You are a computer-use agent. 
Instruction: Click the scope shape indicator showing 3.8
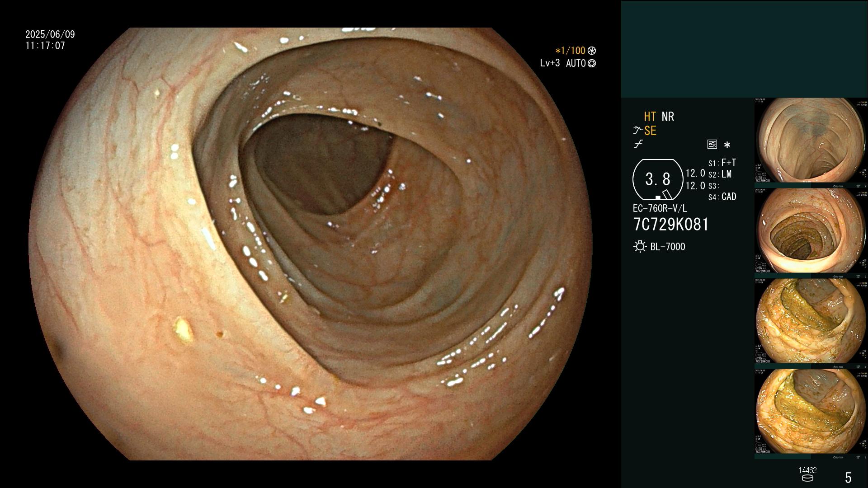coord(658,179)
